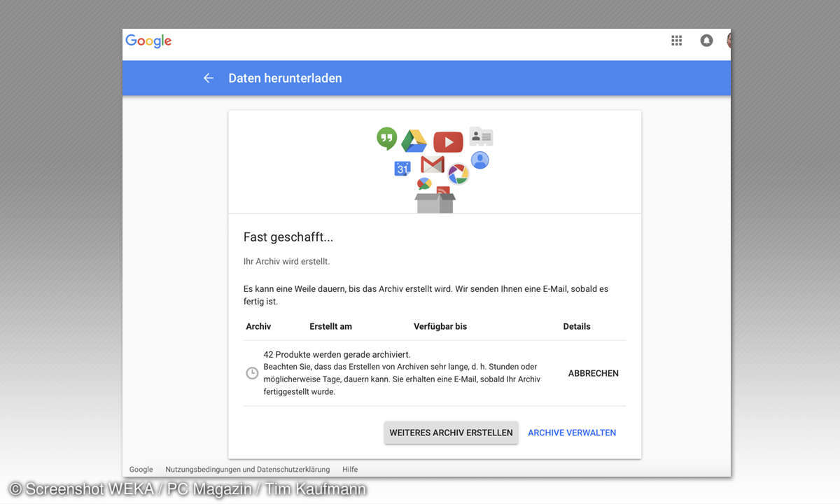Click WEITERES ARCHIV ERSTELLEN button
Viewport: 840px width, 504px height.
(x=451, y=433)
